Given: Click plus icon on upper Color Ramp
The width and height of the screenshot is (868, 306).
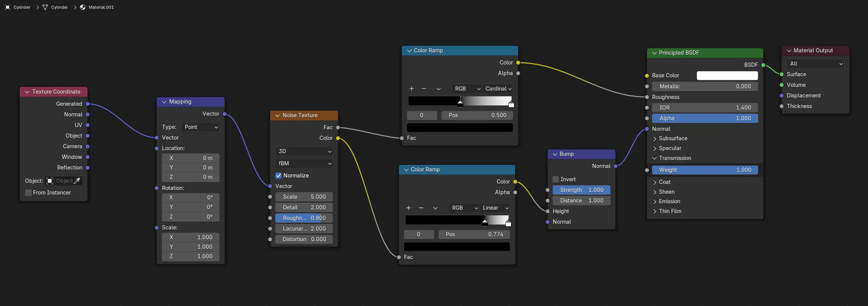Looking at the screenshot, I should tap(412, 89).
